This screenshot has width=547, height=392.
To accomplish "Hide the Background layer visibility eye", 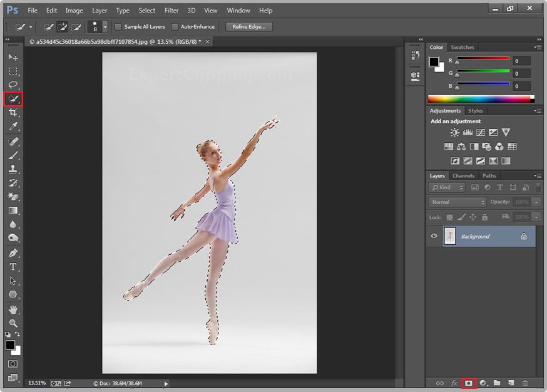I will tap(434, 236).
